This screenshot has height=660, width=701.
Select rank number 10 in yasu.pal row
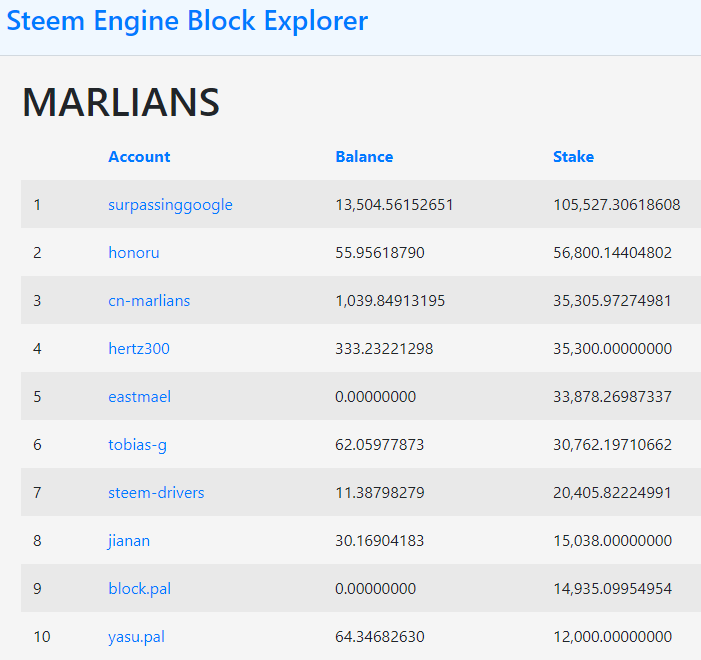(x=42, y=636)
